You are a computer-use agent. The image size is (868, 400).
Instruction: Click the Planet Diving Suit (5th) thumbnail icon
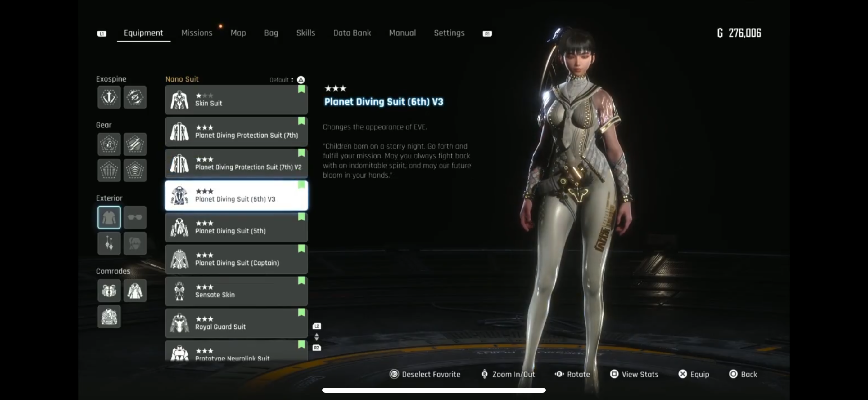click(x=179, y=228)
